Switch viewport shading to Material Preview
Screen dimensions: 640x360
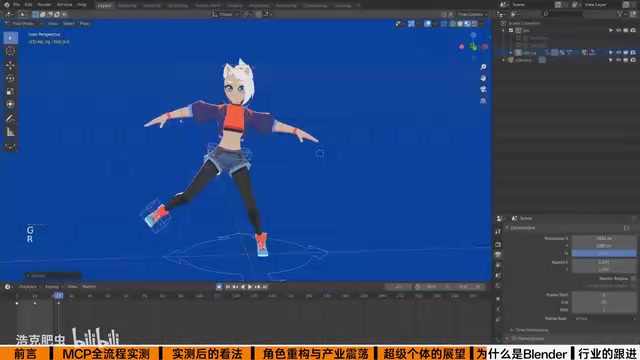click(467, 24)
